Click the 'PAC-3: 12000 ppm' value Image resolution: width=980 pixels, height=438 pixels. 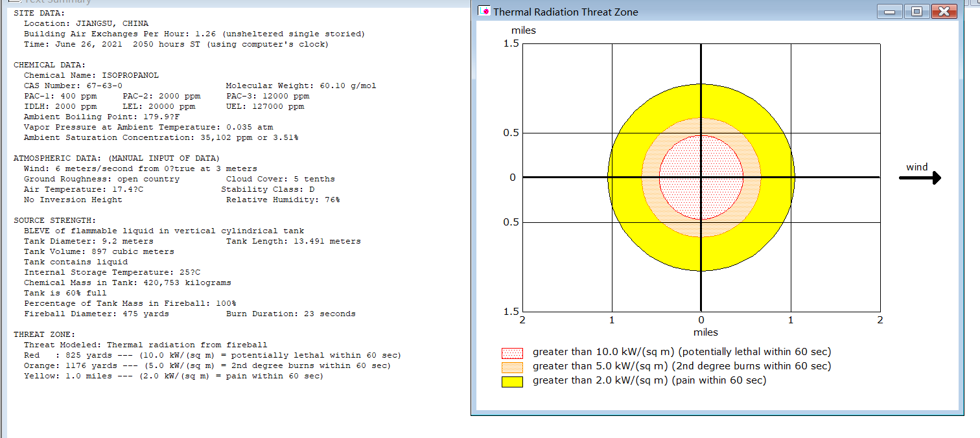pyautogui.click(x=268, y=96)
